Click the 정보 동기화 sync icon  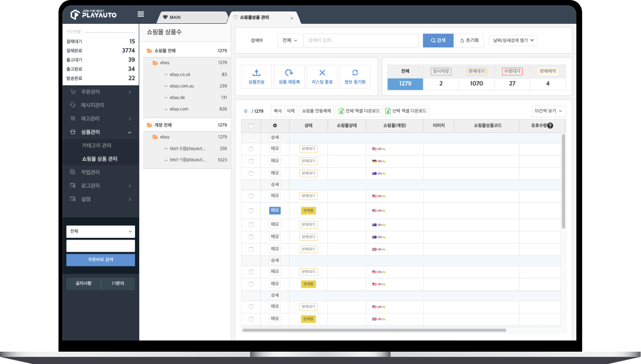tap(355, 73)
